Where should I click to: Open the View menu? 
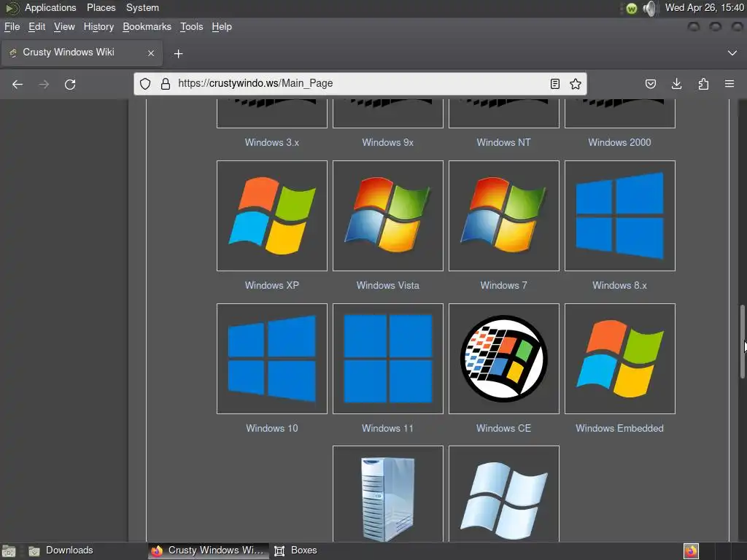(64, 27)
